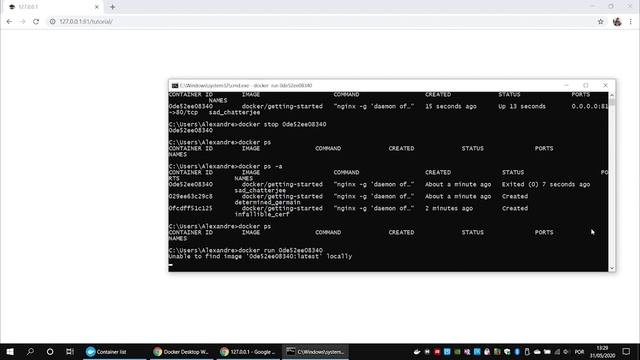The image size is (640, 360).
Task: Focus the address bar showing 127.0.0.1/tutorial/
Action: click(322, 22)
